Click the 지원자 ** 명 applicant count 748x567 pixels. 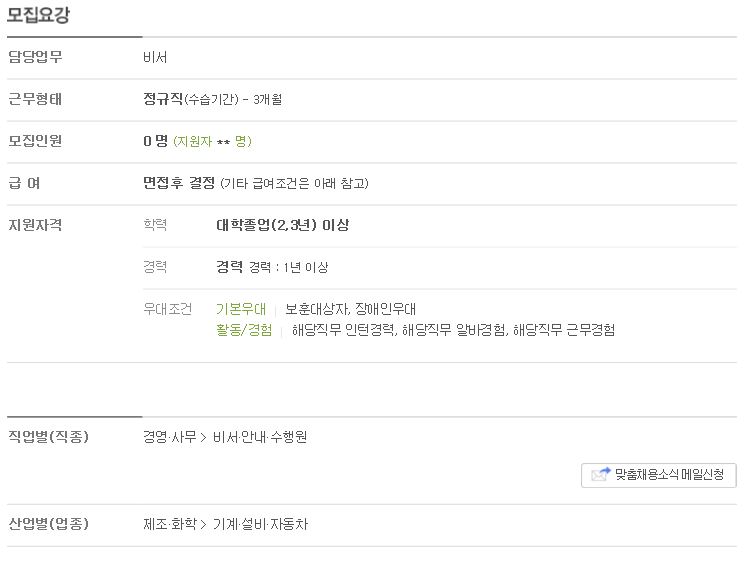pos(212,142)
